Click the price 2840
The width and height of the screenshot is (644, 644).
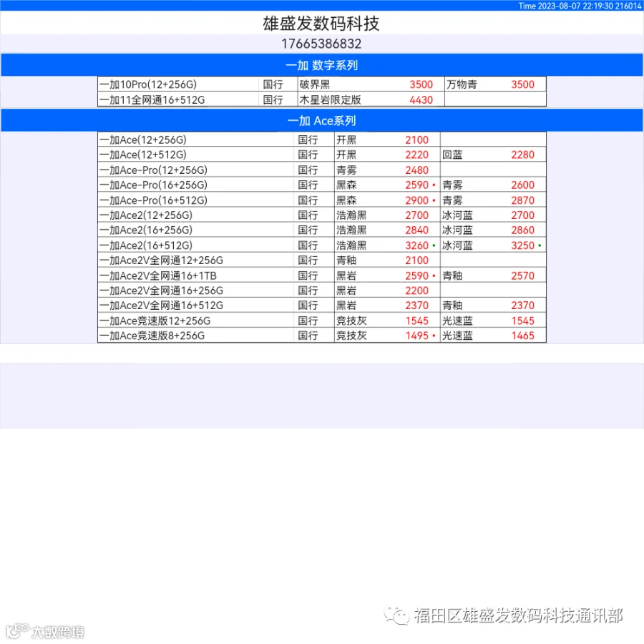pos(416,230)
